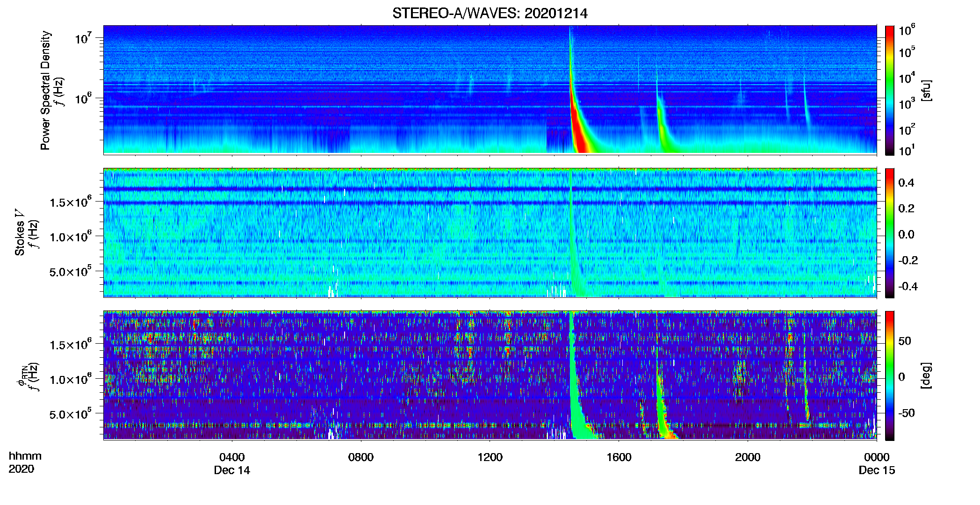Click the 0400 time axis label

click(x=232, y=457)
